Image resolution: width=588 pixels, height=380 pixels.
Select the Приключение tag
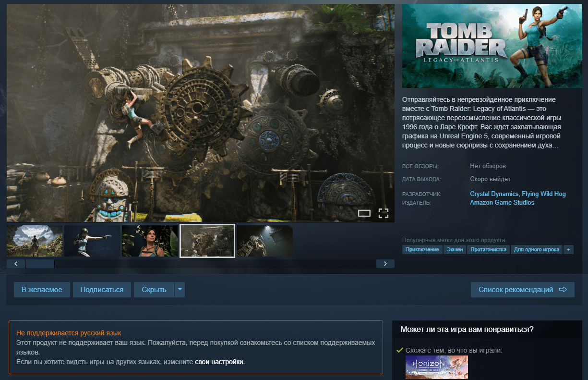(x=422, y=250)
